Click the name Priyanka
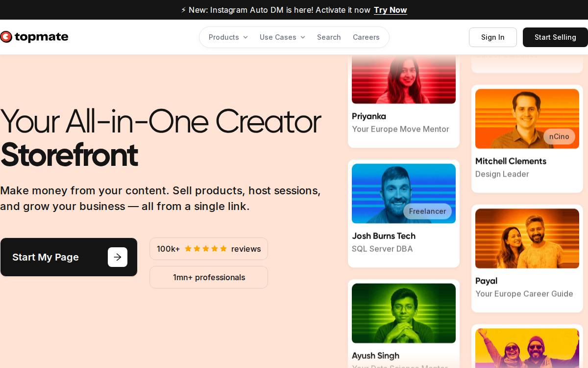The width and height of the screenshot is (588, 368). [369, 116]
